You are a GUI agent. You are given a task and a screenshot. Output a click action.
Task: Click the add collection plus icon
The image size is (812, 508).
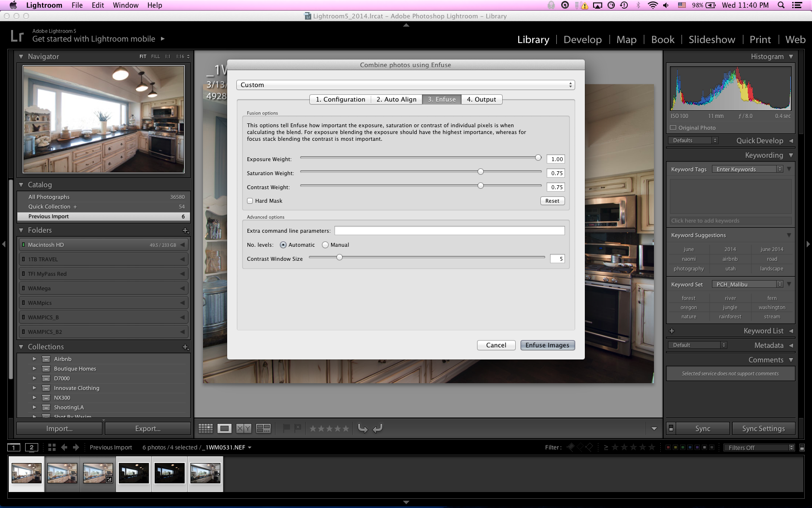185,347
